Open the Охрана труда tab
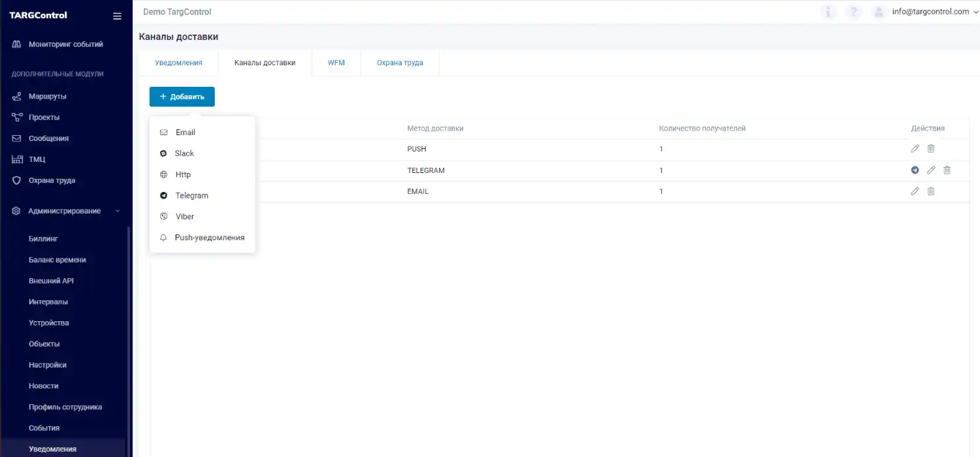This screenshot has height=457, width=980. click(400, 63)
